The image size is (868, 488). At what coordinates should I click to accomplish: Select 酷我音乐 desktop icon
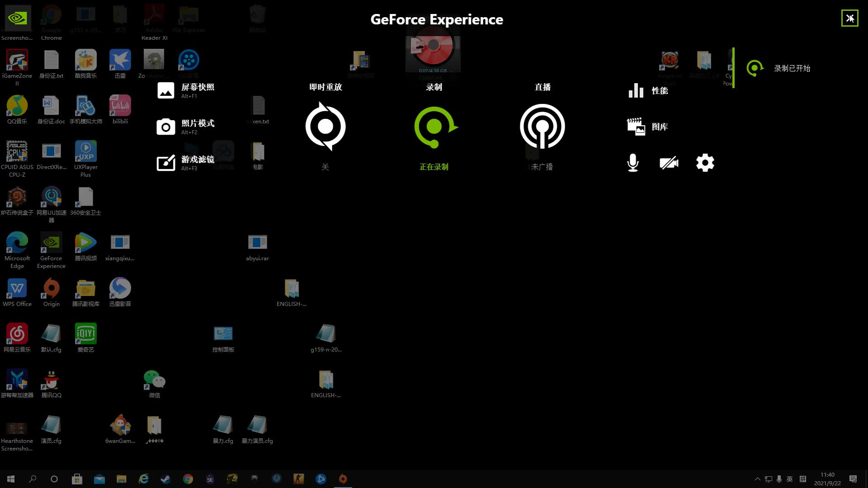point(86,64)
